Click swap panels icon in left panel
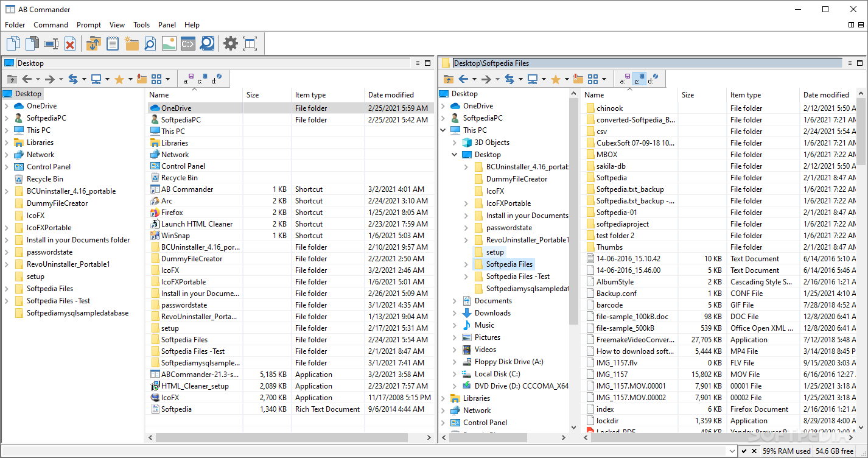Screen dimensions: 868x458 tap(73, 79)
